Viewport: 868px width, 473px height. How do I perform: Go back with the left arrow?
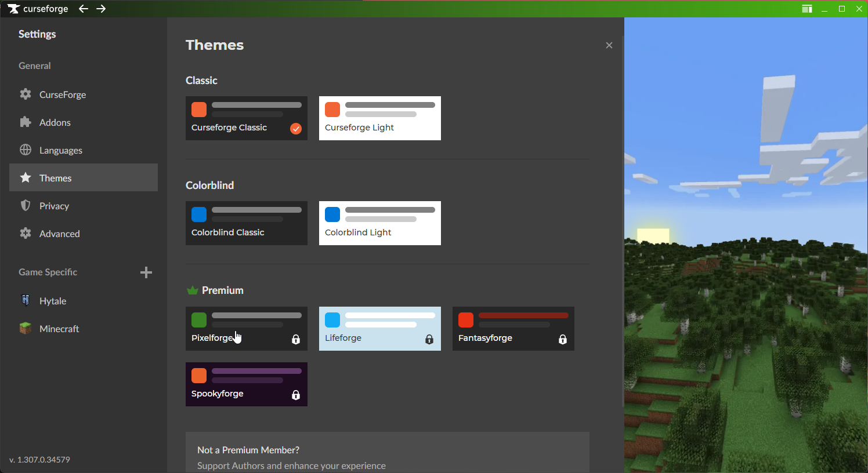[x=84, y=9]
